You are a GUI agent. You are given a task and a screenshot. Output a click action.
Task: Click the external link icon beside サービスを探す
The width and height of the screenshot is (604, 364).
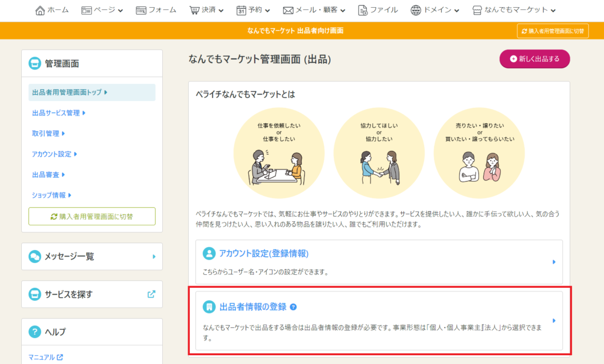(x=152, y=294)
